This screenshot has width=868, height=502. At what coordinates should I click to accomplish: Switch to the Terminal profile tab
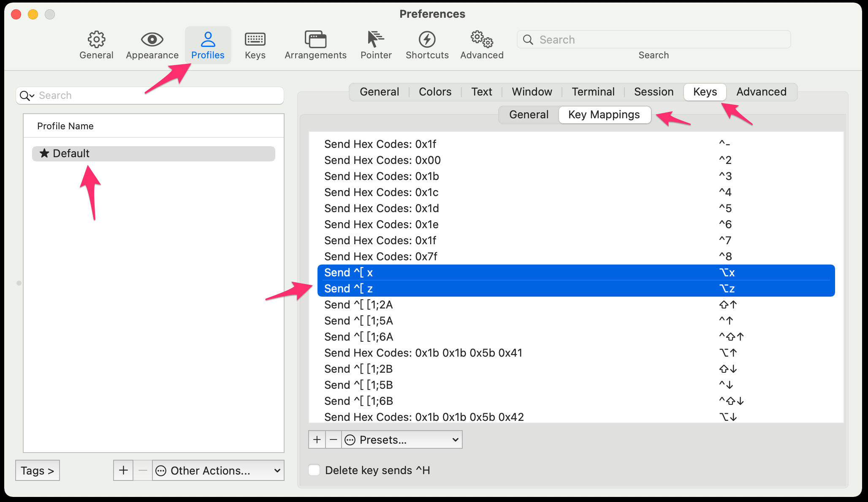click(x=593, y=92)
